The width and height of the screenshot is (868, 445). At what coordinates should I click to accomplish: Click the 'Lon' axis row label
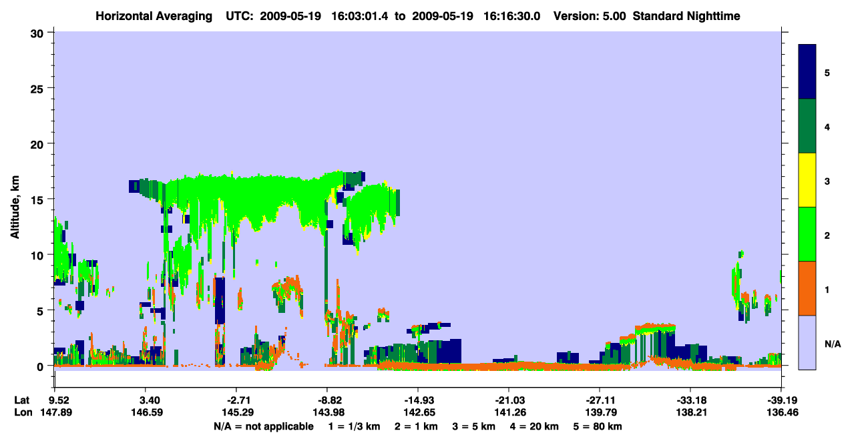click(x=23, y=413)
